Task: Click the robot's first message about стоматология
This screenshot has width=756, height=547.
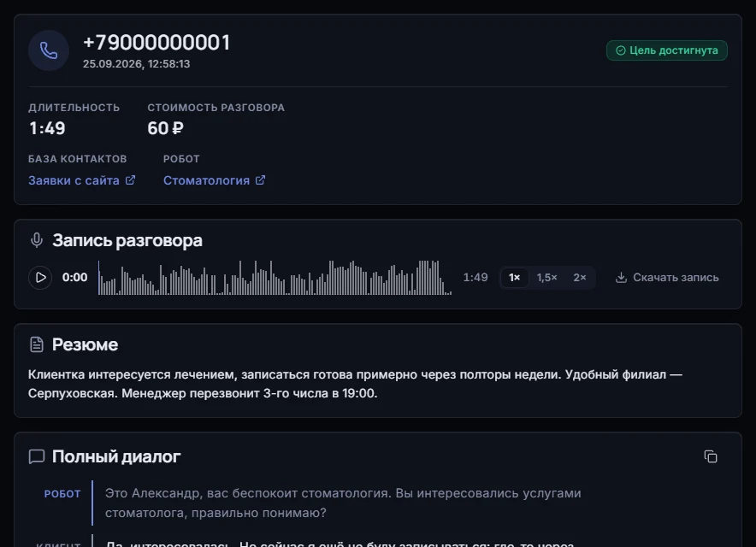Action: (x=343, y=503)
